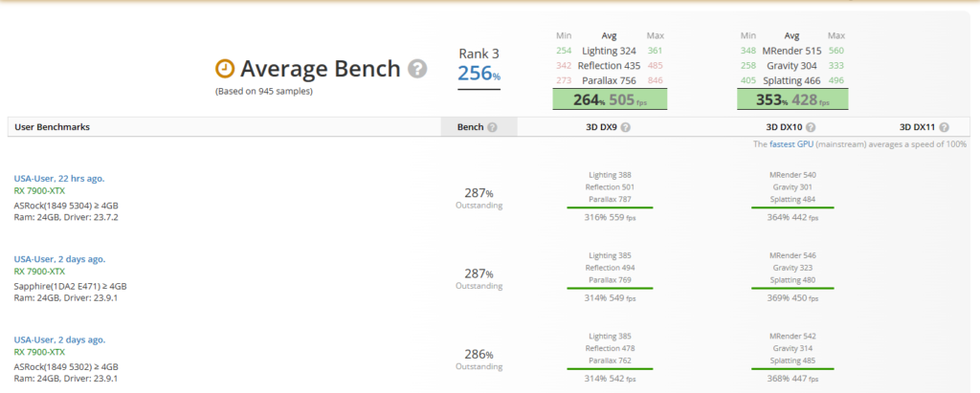980x393 pixels.
Task: Open the help icon next to 3D DX11
Action: pyautogui.click(x=944, y=127)
